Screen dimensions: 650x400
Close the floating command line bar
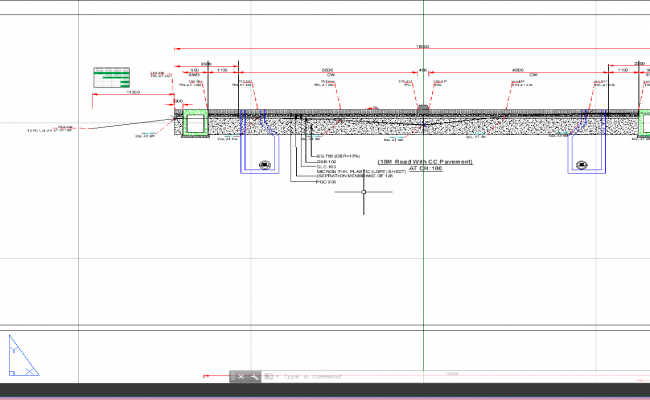coord(240,377)
